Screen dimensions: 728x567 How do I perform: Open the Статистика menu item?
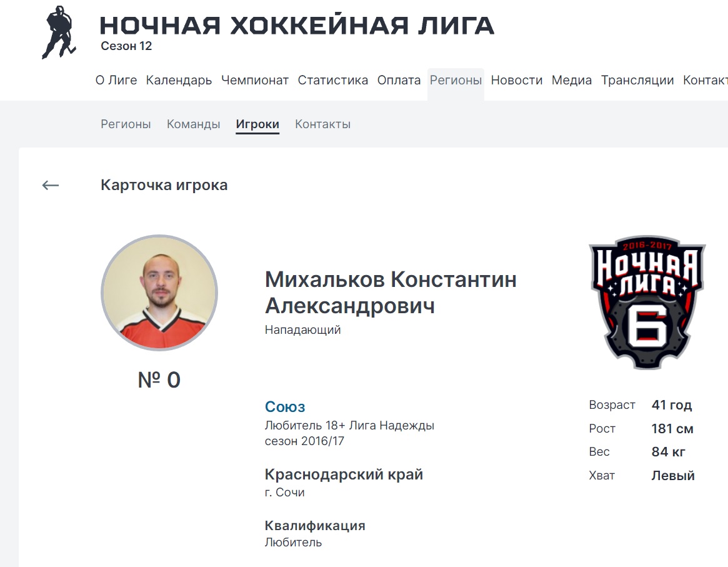coord(333,81)
